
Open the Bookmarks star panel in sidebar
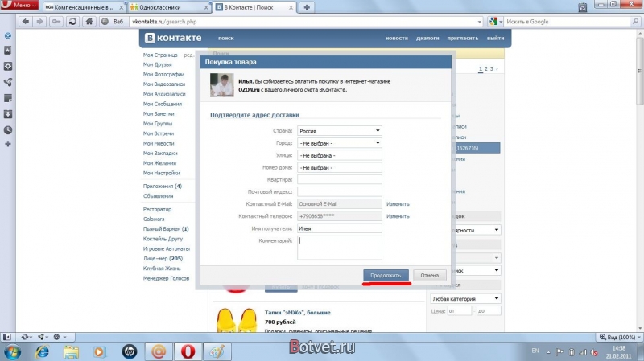[8, 51]
